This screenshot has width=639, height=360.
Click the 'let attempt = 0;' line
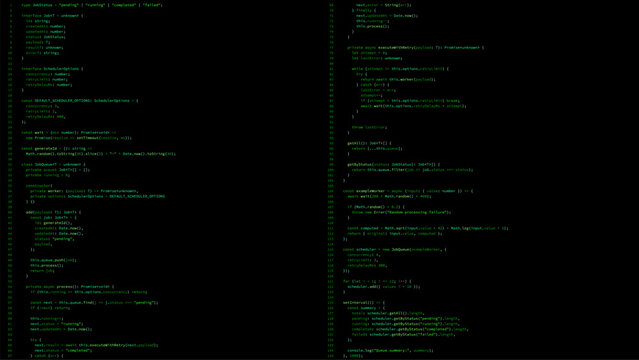click(369, 53)
